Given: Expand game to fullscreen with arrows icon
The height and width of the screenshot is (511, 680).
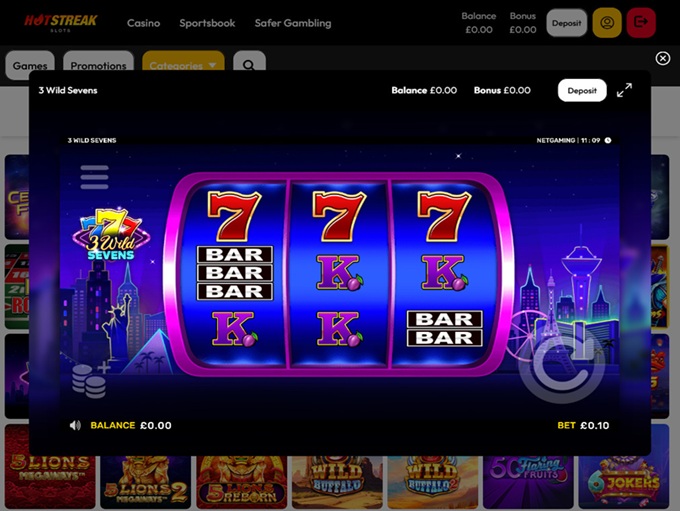Looking at the screenshot, I should pos(624,90).
